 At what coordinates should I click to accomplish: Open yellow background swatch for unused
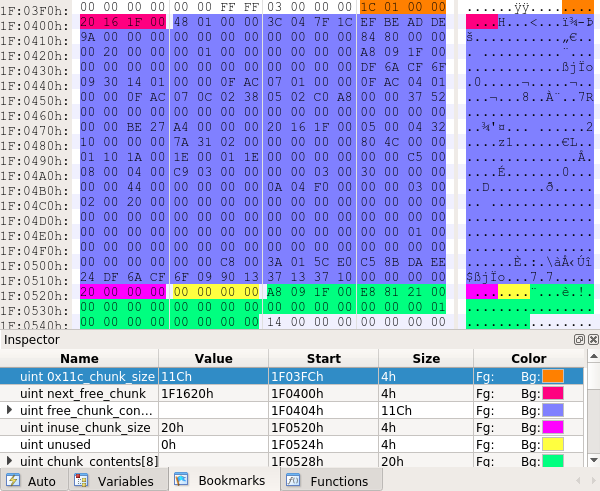coord(553,444)
